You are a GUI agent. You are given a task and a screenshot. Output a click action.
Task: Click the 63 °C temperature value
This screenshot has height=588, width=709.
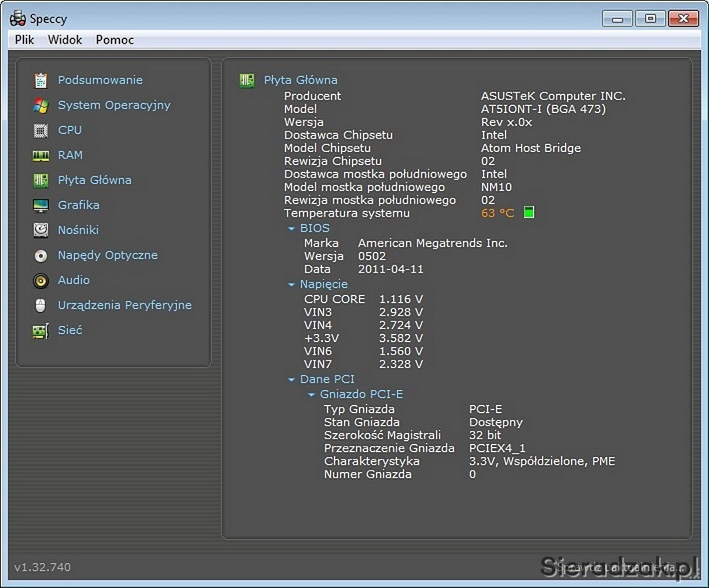(498, 213)
